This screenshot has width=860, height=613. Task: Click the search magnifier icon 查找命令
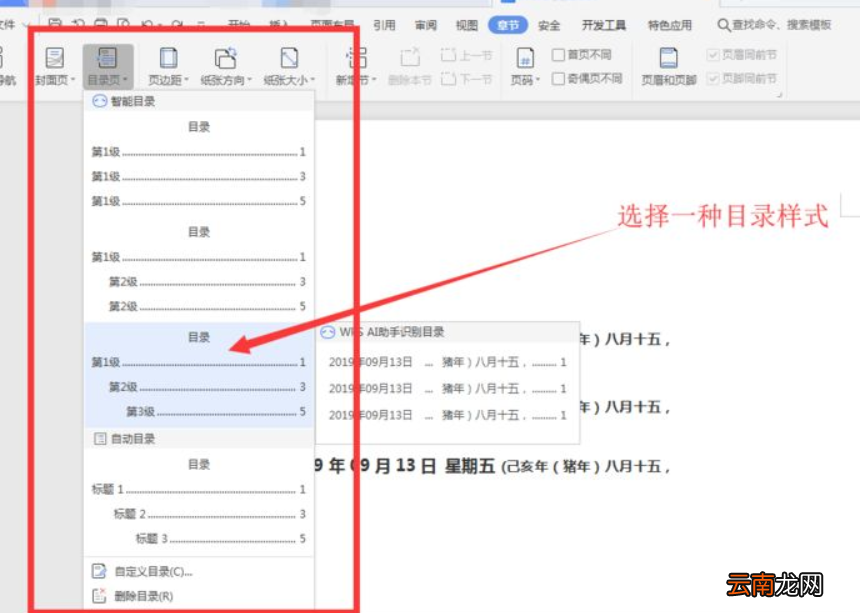tap(723, 25)
